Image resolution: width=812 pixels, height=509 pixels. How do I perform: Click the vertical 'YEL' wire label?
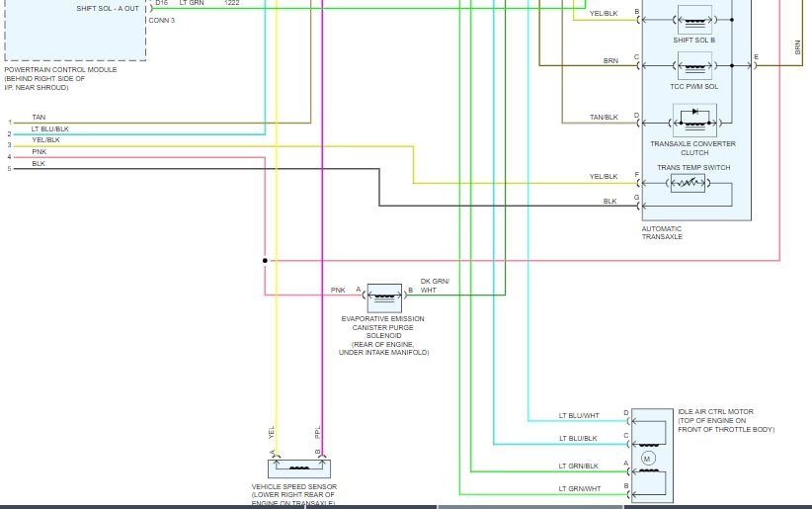(x=272, y=432)
